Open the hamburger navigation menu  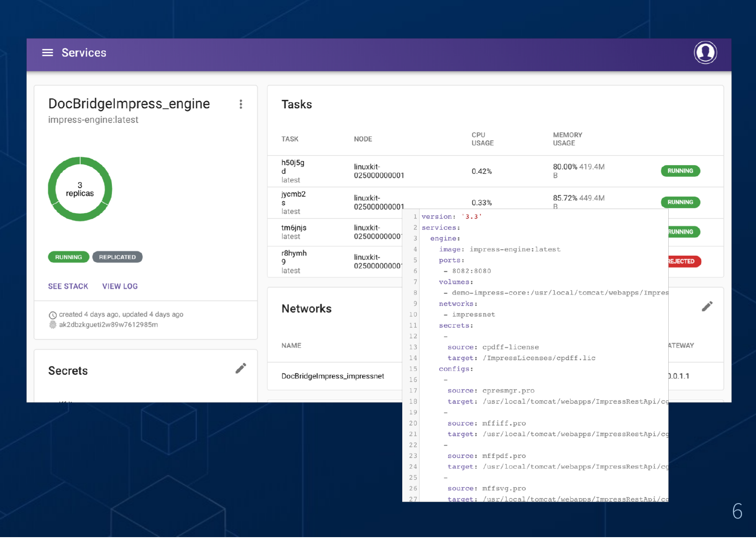click(x=48, y=53)
